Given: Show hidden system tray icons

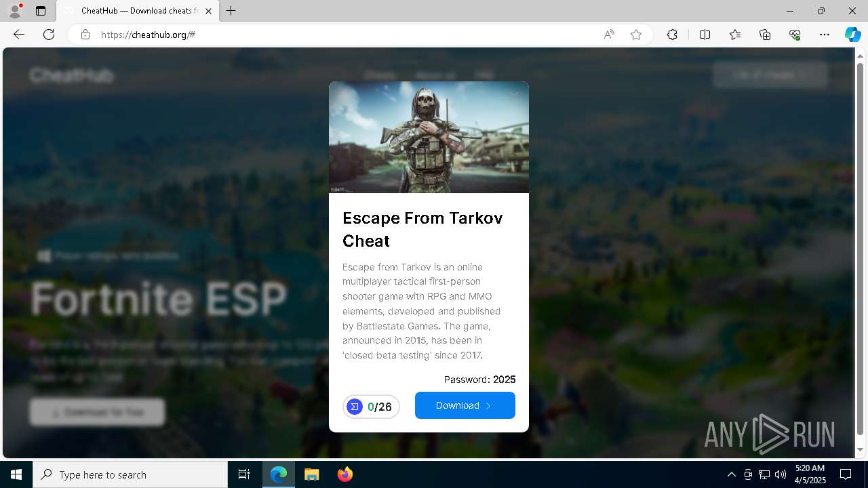Looking at the screenshot, I should click(x=732, y=474).
